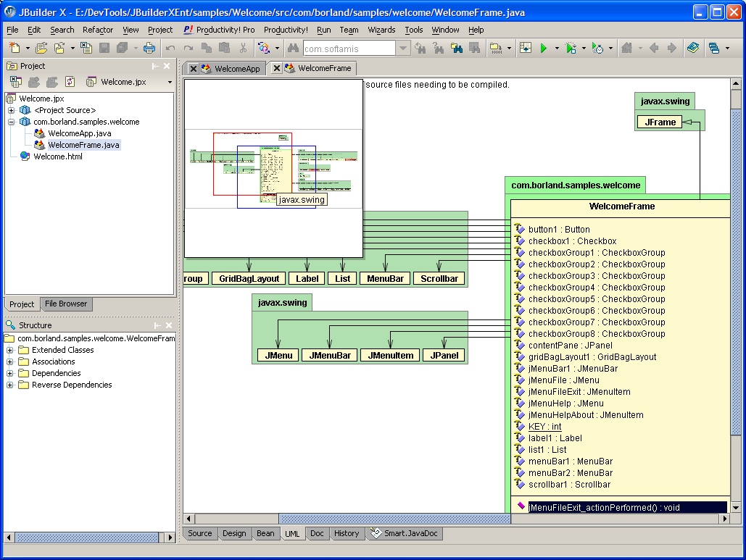Click the diagram vertical scrollbar up arrow
This screenshot has height=560, width=746.
tap(736, 84)
